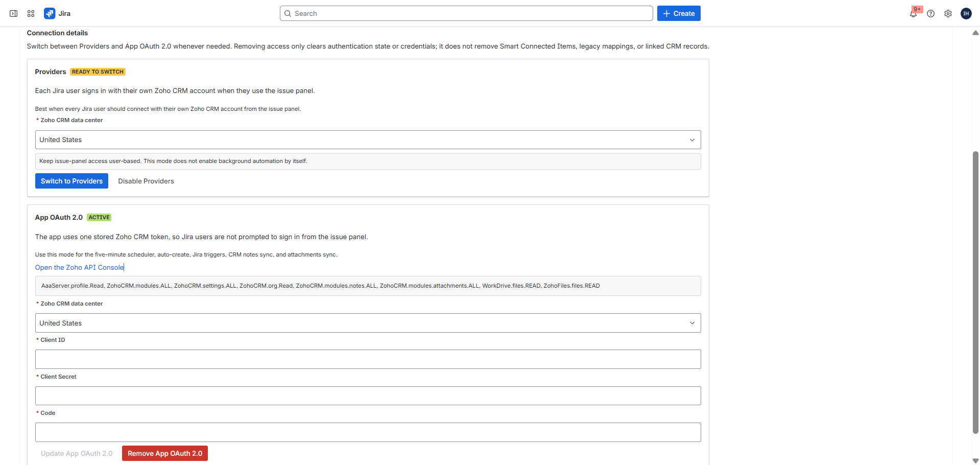
Task: Click the scroll-down arrow on the scrollbar
Action: coord(975,460)
